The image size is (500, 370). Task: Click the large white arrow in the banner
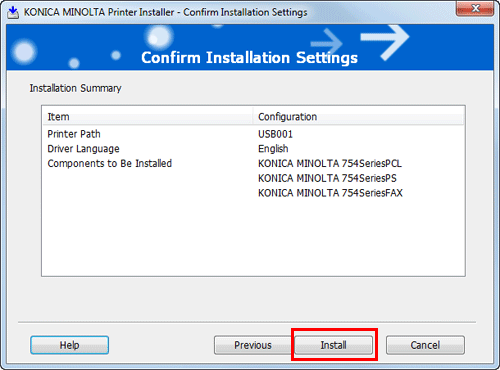click(x=385, y=41)
